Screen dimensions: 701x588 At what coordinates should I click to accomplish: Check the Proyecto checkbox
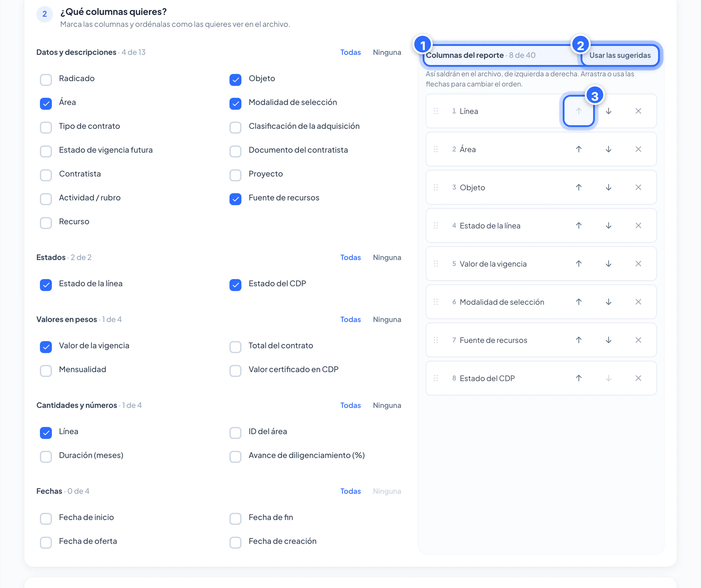coord(235,175)
